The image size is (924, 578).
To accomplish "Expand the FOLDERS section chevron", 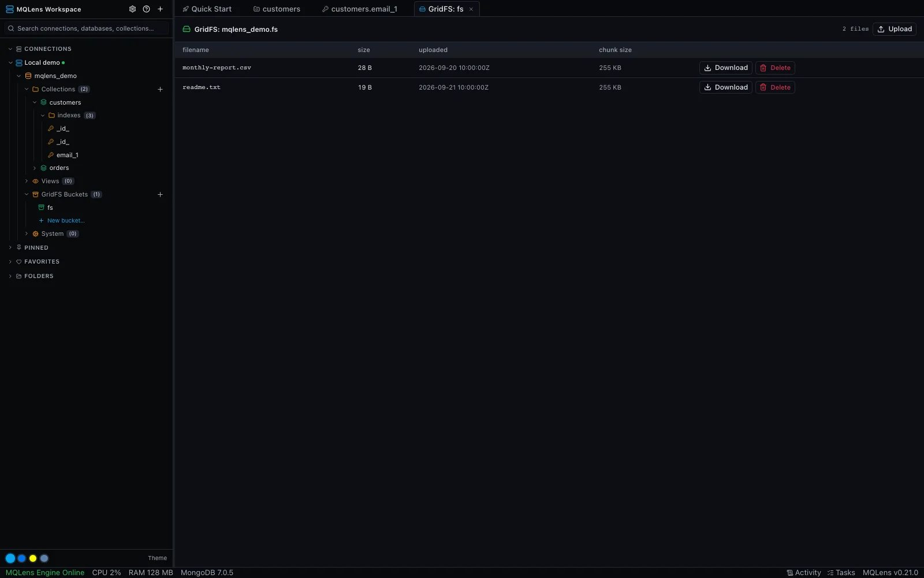I will tap(10, 276).
